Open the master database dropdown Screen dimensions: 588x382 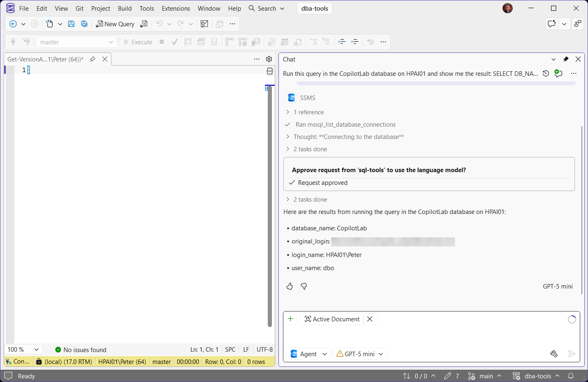[77, 42]
